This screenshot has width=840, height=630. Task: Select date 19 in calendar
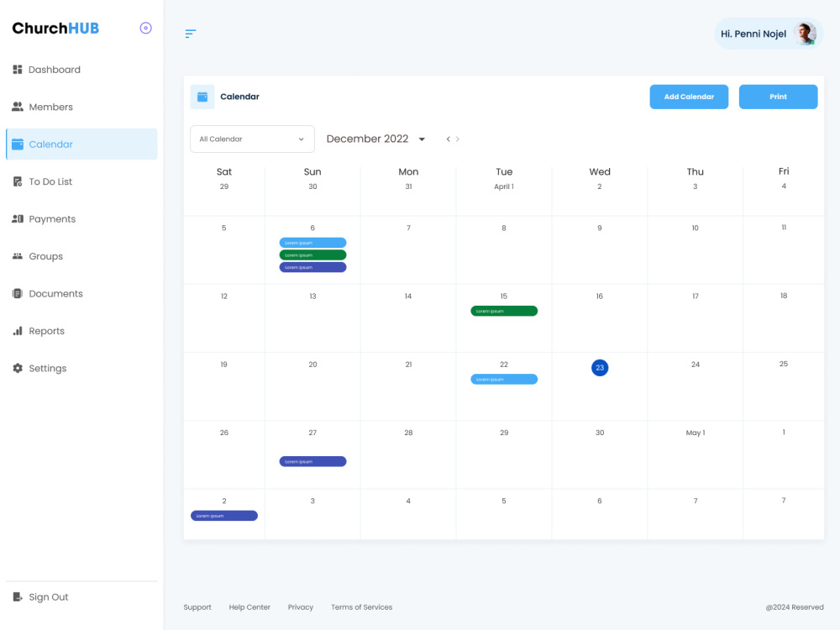[x=224, y=365]
